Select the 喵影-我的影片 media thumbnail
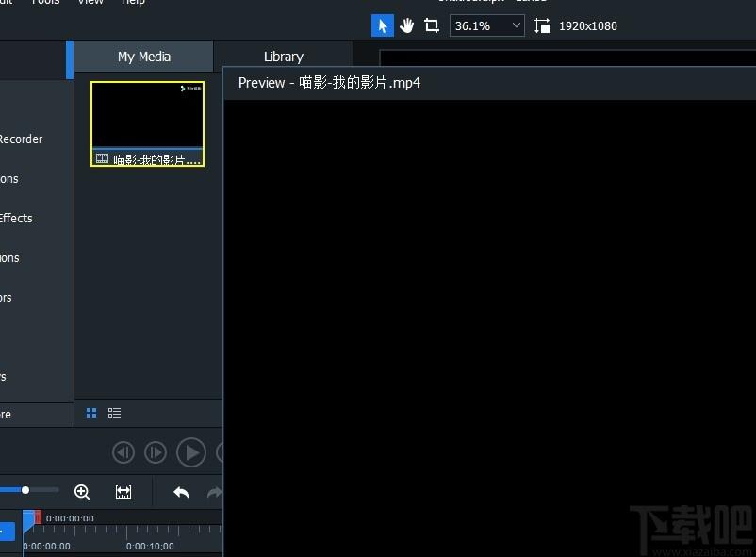The width and height of the screenshot is (756, 557). click(x=148, y=124)
